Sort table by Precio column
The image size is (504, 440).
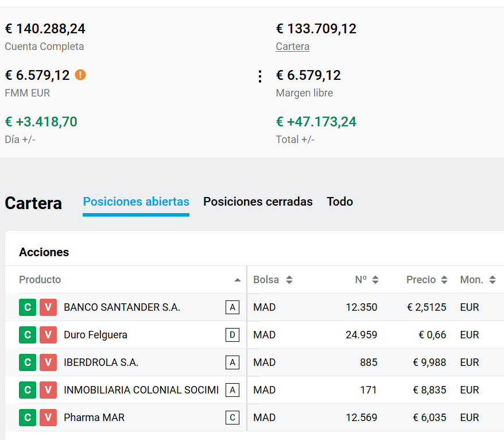pyautogui.click(x=444, y=280)
